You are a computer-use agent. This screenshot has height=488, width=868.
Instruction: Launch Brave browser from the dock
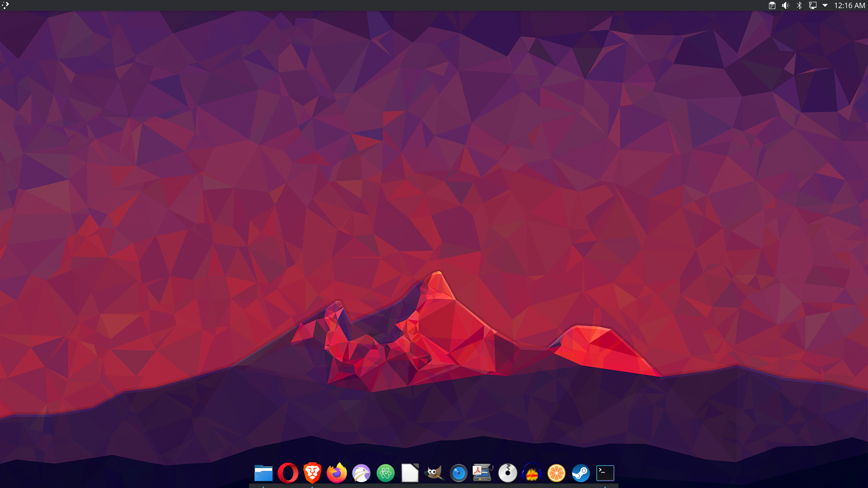312,473
